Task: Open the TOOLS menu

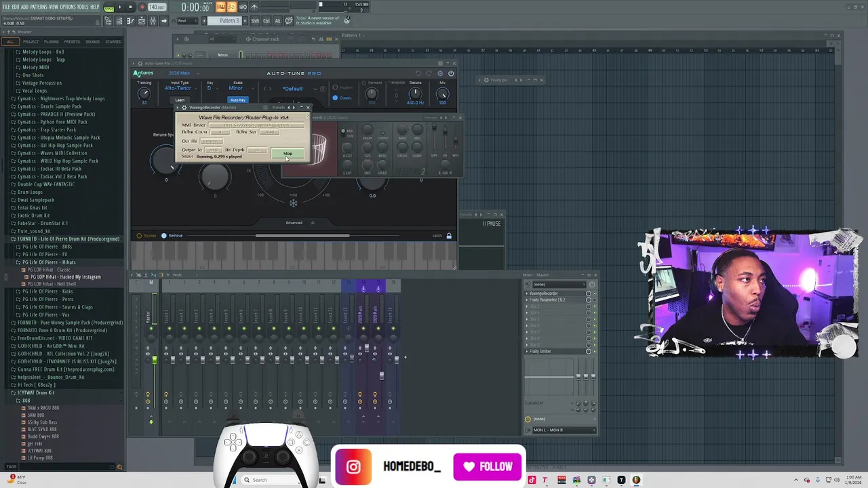Action: tap(83, 7)
